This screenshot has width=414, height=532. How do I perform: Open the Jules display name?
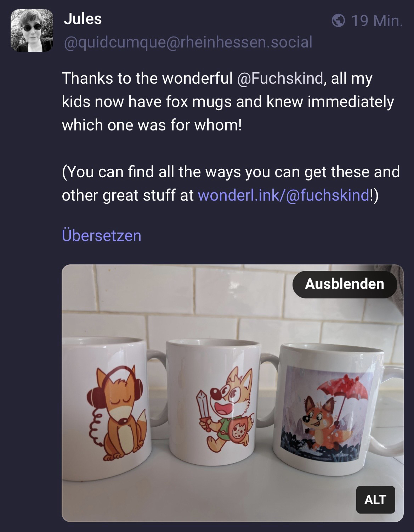[x=83, y=19]
